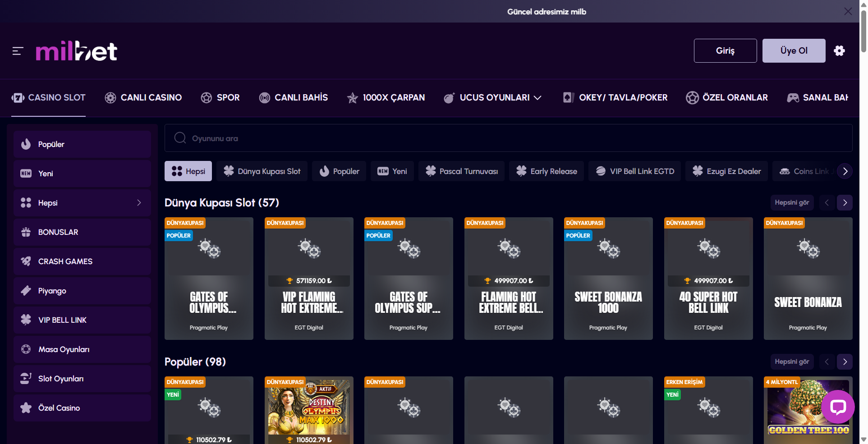Click the page vertical scrollbar
Screen dimensions: 868x444
863,32
